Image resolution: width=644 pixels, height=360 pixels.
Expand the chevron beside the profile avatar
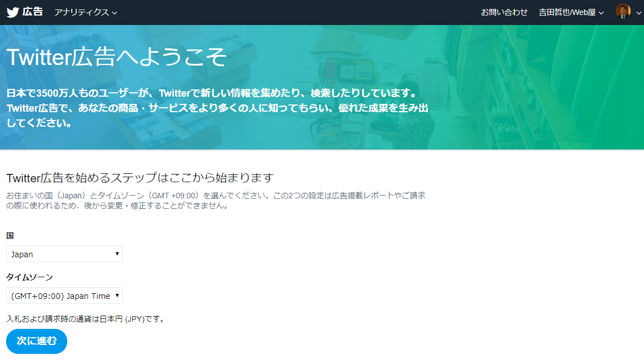[x=638, y=13]
